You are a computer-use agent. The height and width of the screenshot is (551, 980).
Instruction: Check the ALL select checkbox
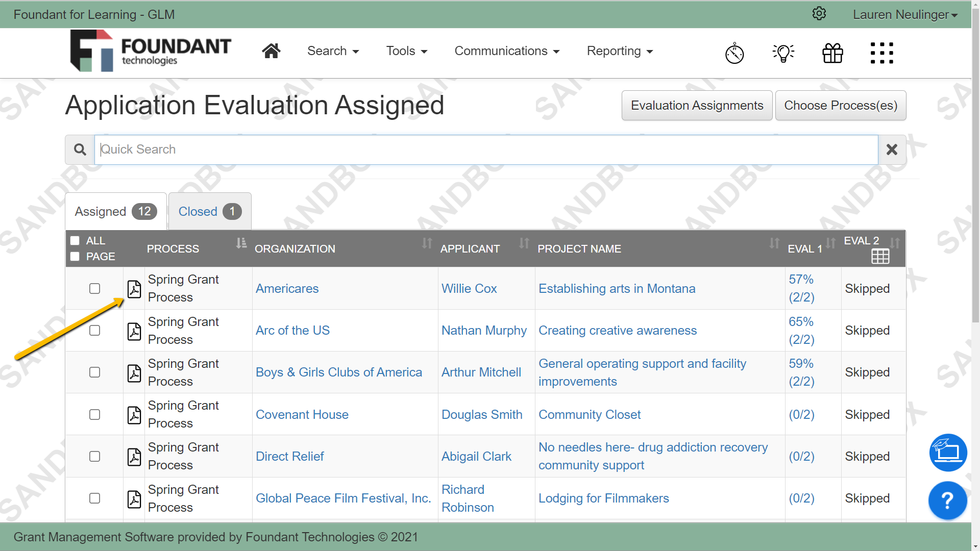pos(75,240)
